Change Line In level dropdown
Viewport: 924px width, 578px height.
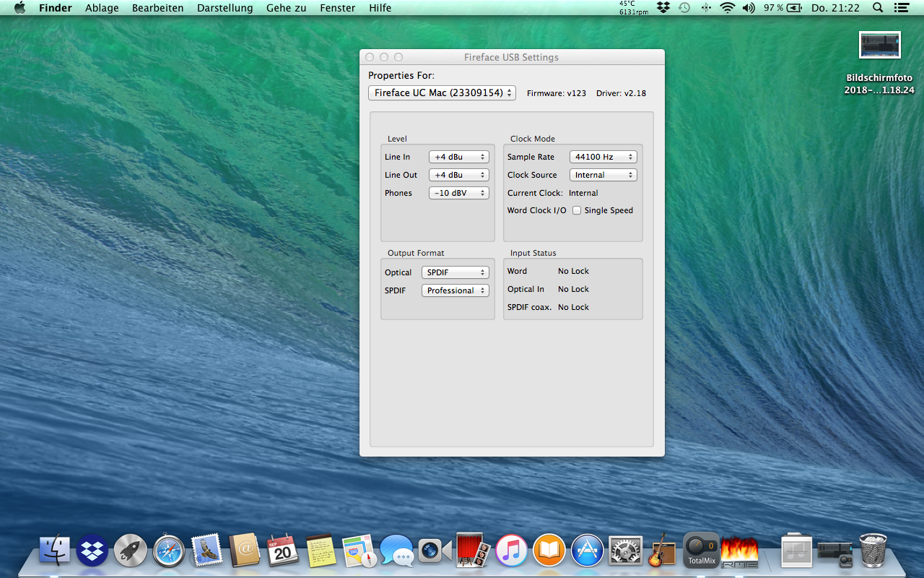click(x=459, y=157)
